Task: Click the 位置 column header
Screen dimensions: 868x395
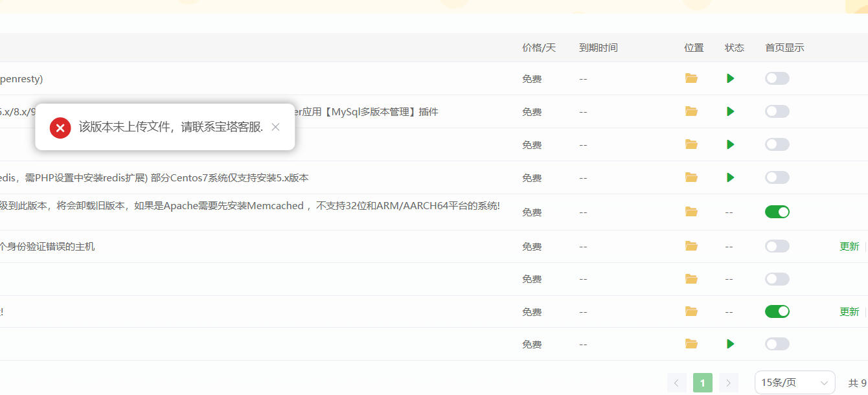Action: (x=694, y=48)
